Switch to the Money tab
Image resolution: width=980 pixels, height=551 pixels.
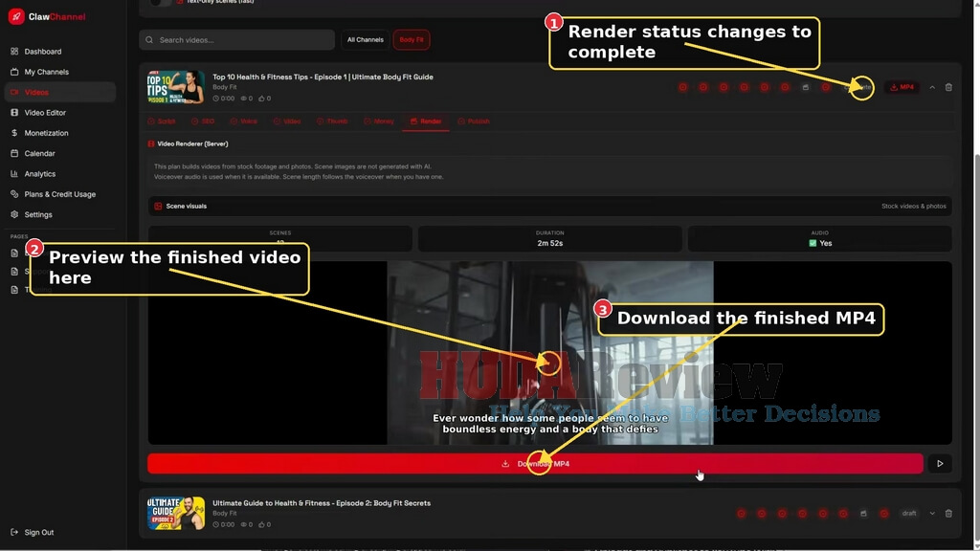(379, 121)
